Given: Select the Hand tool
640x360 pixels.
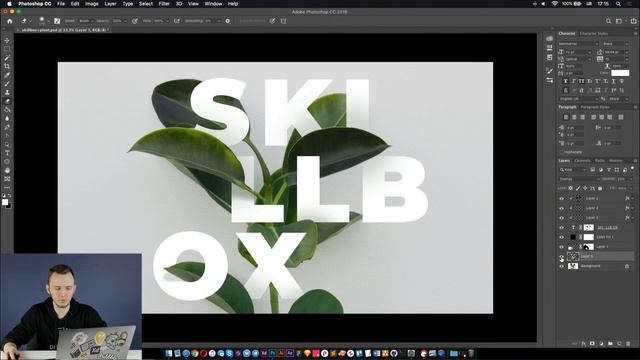Looking at the screenshot, I should coord(7,170).
